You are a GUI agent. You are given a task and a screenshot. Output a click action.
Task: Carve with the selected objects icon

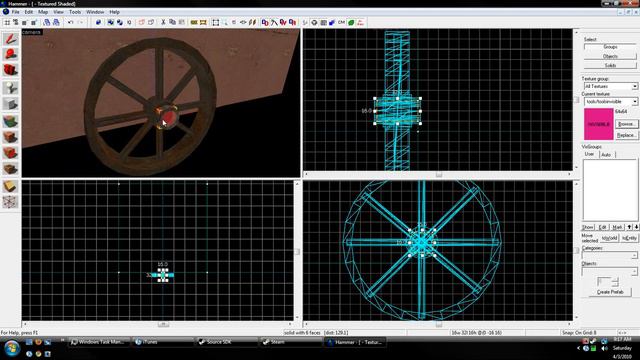(x=98, y=22)
